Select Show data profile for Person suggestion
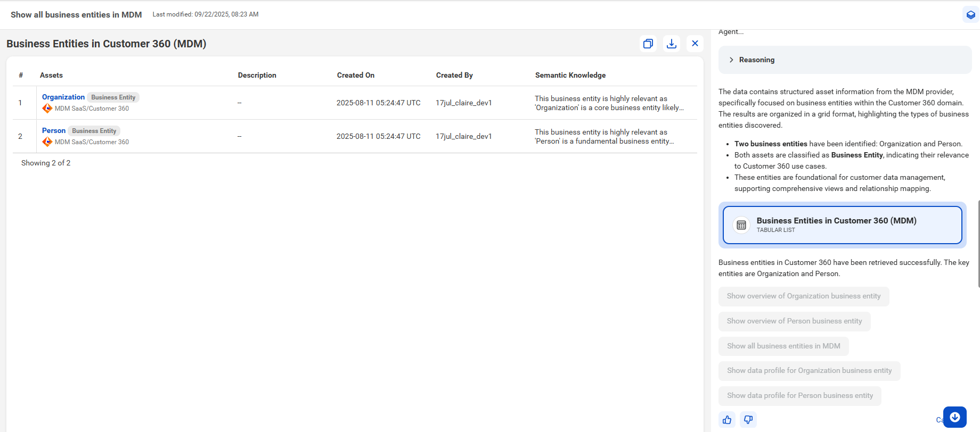Viewport: 980px width, 432px height. click(799, 396)
